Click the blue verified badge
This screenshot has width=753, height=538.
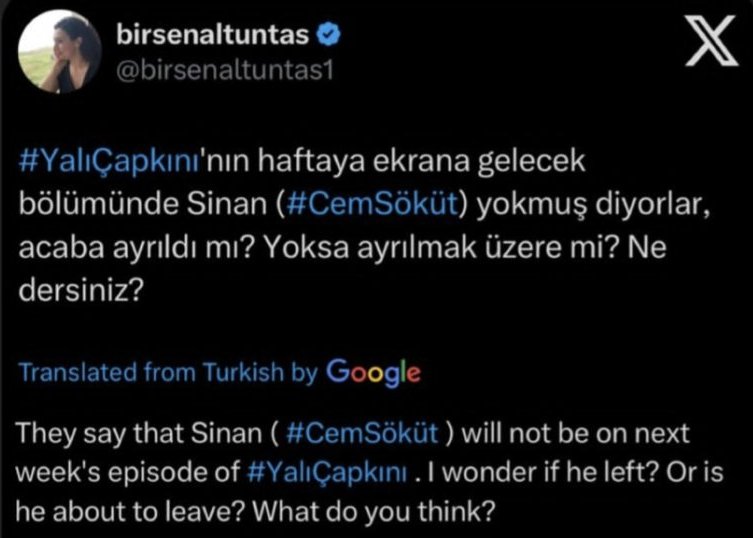pos(328,37)
